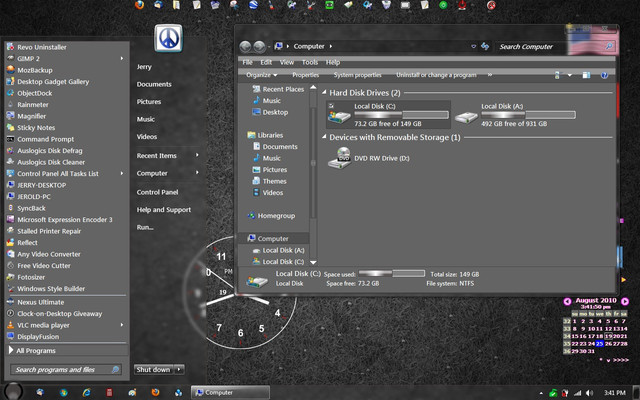The image size is (640, 400).
Task: Click the volume speaker tray icon
Action: pyautogui.click(x=589, y=393)
